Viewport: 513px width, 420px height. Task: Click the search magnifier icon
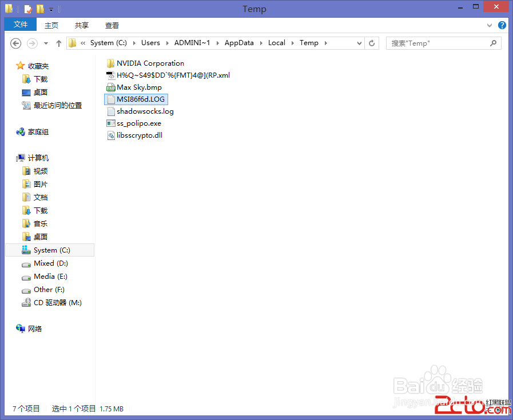(x=493, y=43)
